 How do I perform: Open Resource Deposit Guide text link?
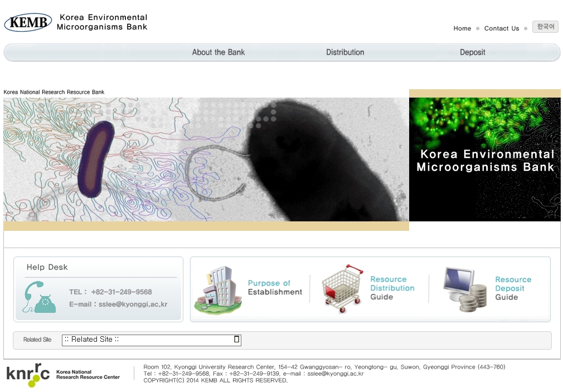pyautogui.click(x=513, y=288)
